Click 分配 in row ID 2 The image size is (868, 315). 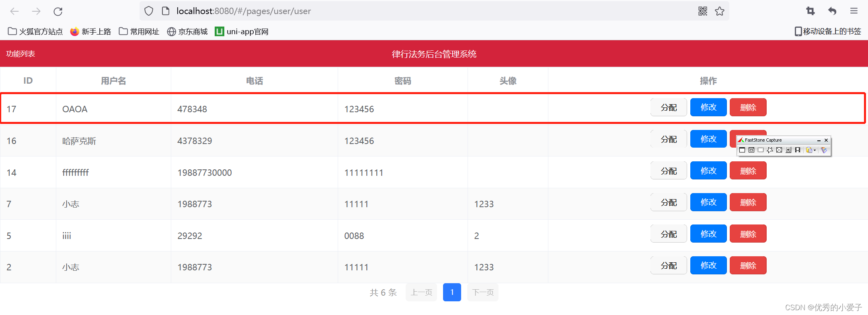(669, 266)
